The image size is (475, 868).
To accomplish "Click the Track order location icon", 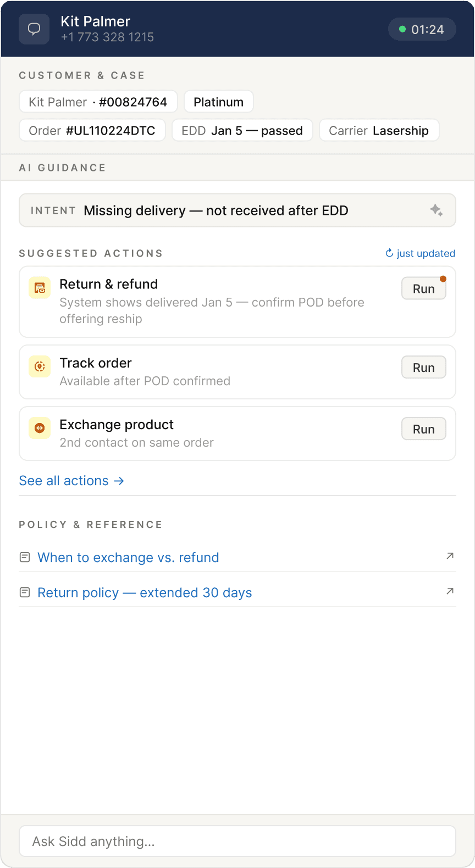I will pyautogui.click(x=40, y=367).
